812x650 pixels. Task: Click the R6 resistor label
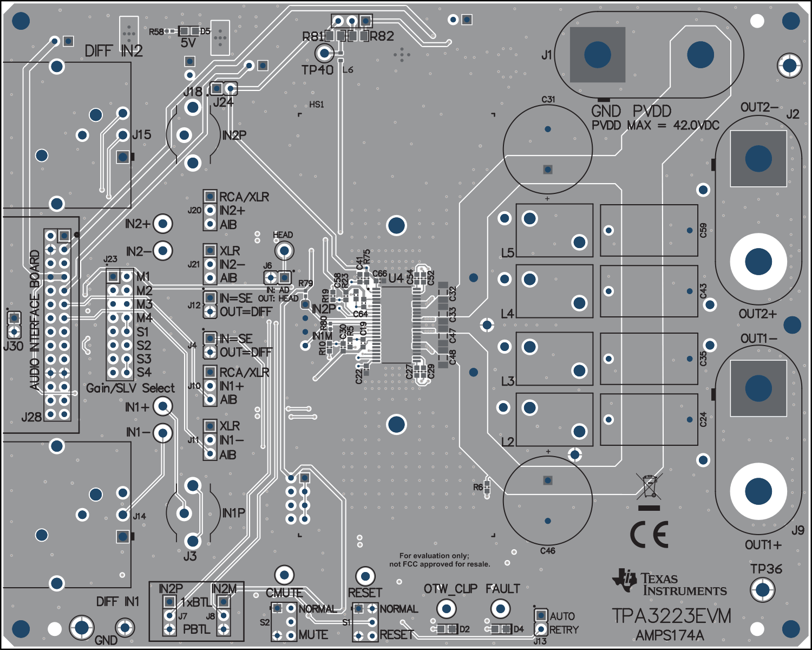point(478,487)
